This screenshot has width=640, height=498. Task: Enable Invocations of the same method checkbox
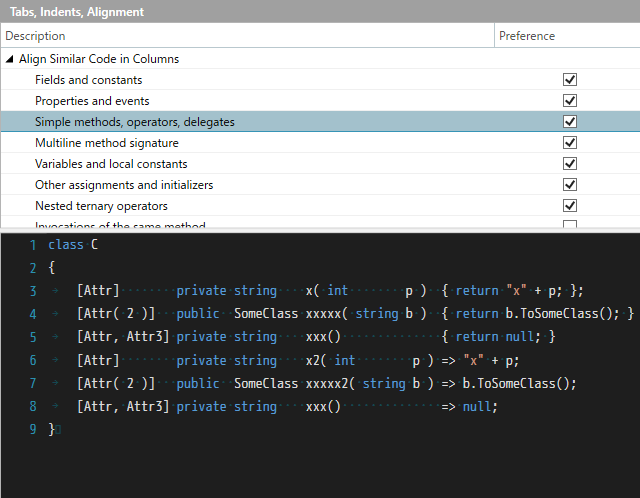(569, 224)
